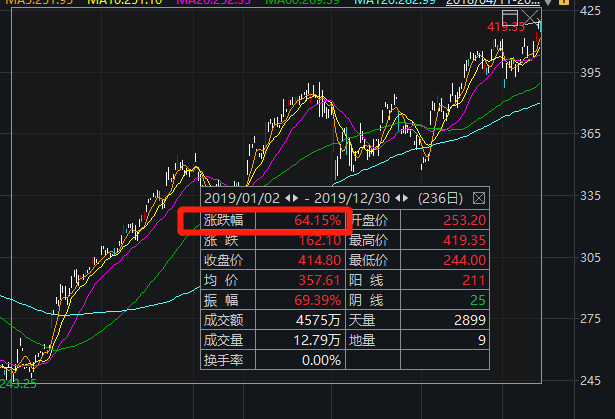Click the 335 price axis label
This screenshot has width=615, height=419.
click(x=590, y=195)
